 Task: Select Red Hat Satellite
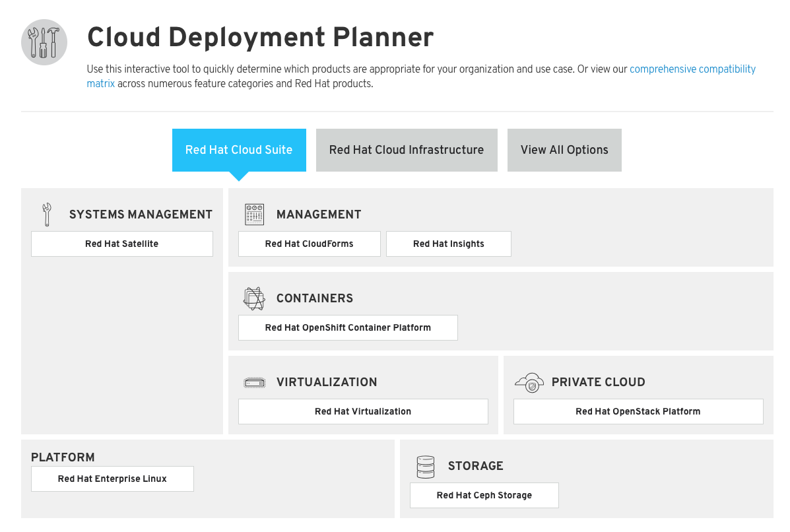121,244
